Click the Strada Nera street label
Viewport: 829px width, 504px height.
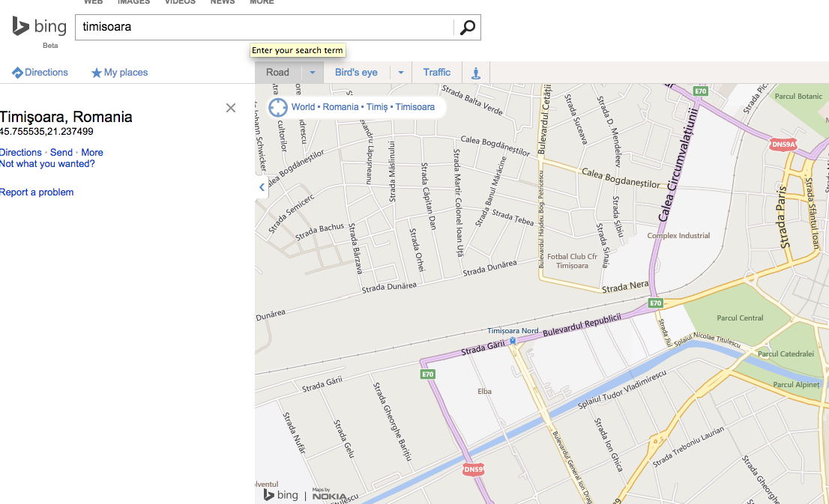point(625,287)
